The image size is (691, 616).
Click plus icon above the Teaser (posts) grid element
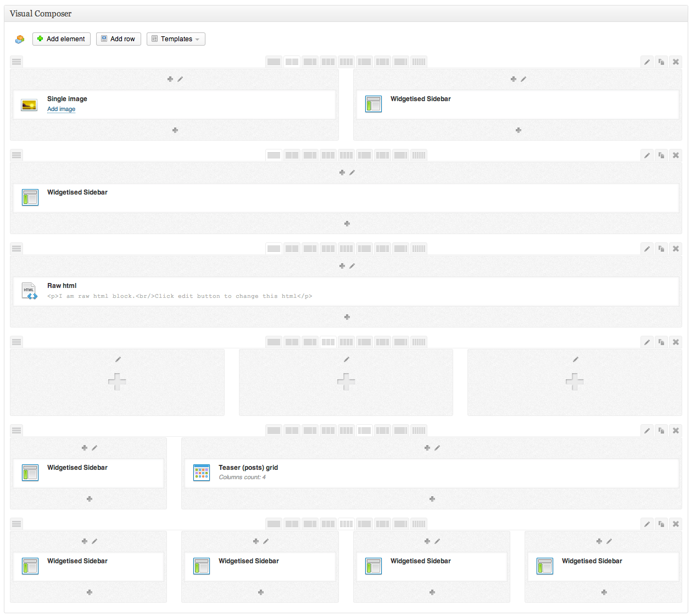[x=427, y=448]
